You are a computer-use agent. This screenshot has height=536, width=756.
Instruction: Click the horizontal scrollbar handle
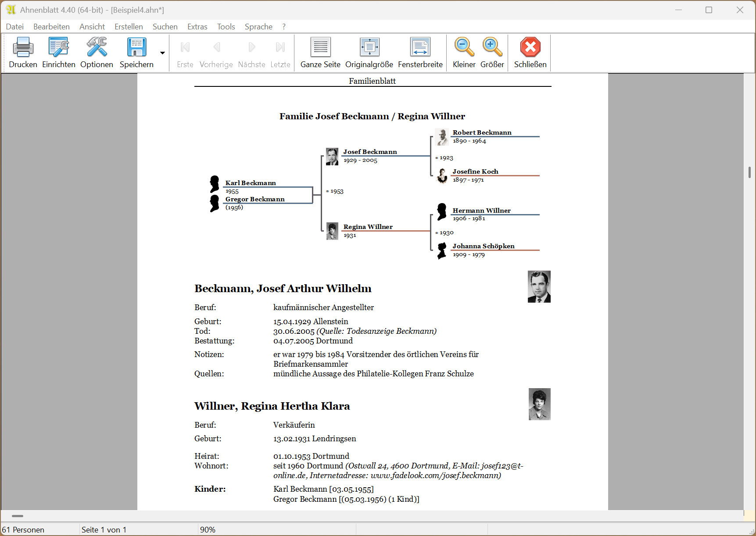click(x=18, y=516)
